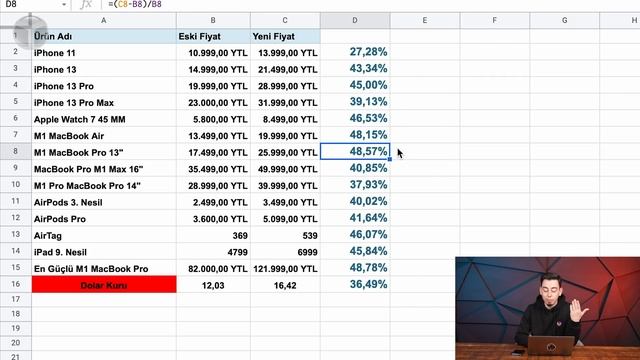This screenshot has height=360, width=640.
Task: Select the 12,03 dollar rate cell
Action: (x=213, y=285)
